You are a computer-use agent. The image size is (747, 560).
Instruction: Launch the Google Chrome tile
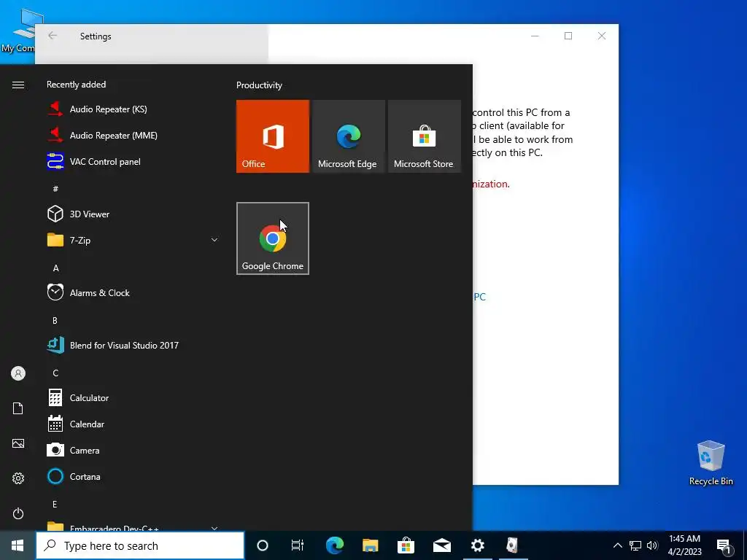[273, 238]
